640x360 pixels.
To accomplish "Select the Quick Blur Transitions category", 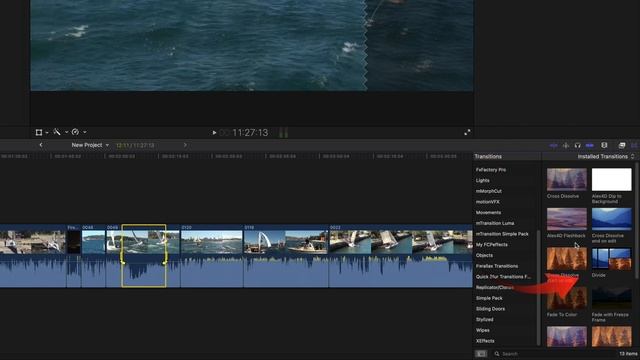I will click(x=503, y=277).
